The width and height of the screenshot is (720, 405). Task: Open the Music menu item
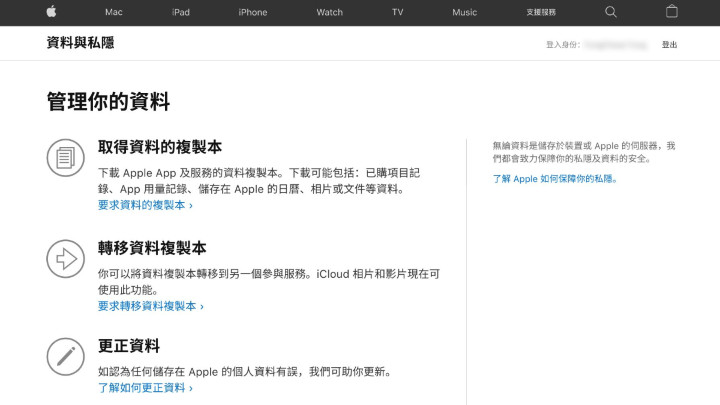pos(464,12)
